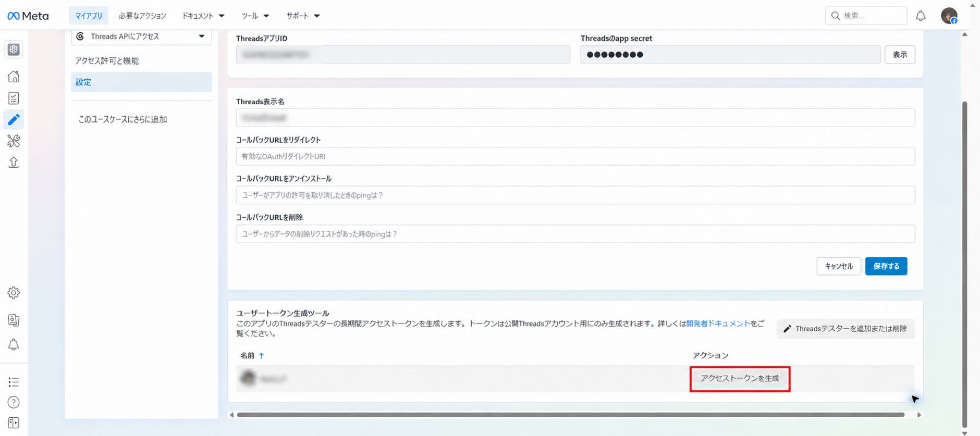Viewport: 980px width, 436px height.
Task: Open the 開発者ドキュメント link
Action: (718, 323)
